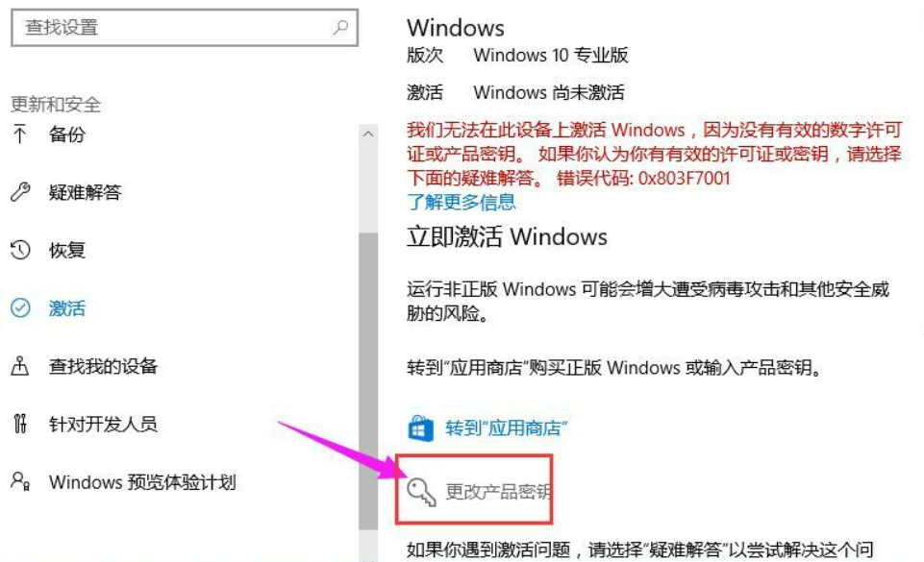This screenshot has width=924, height=562.
Task: Follow the 了解更多信息 link
Action: (x=462, y=202)
